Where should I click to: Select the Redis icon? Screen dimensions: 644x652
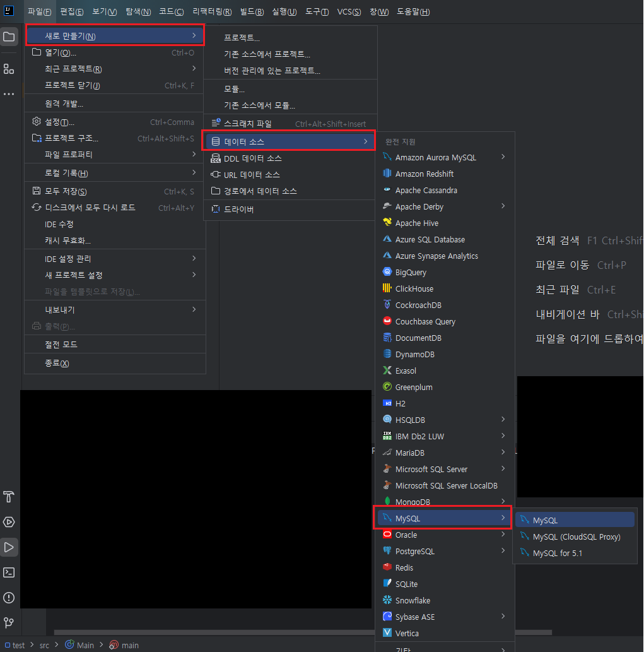pyautogui.click(x=387, y=567)
